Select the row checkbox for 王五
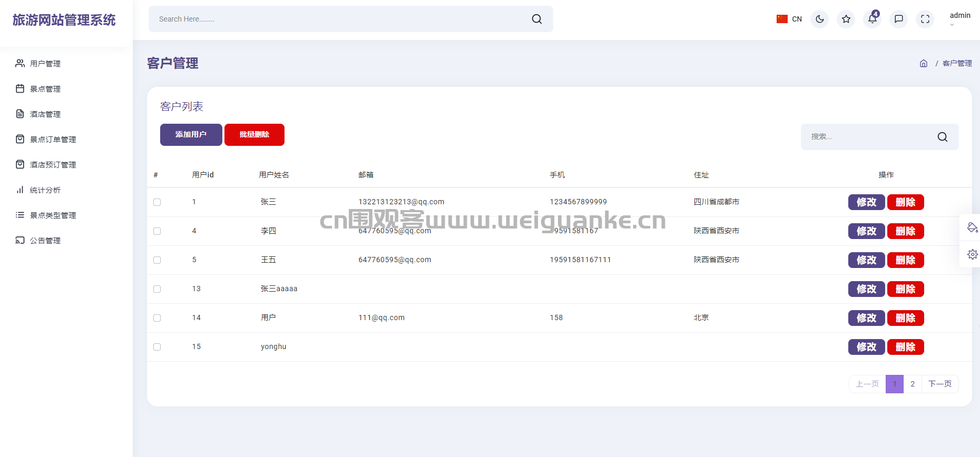The height and width of the screenshot is (457, 980). (157, 260)
